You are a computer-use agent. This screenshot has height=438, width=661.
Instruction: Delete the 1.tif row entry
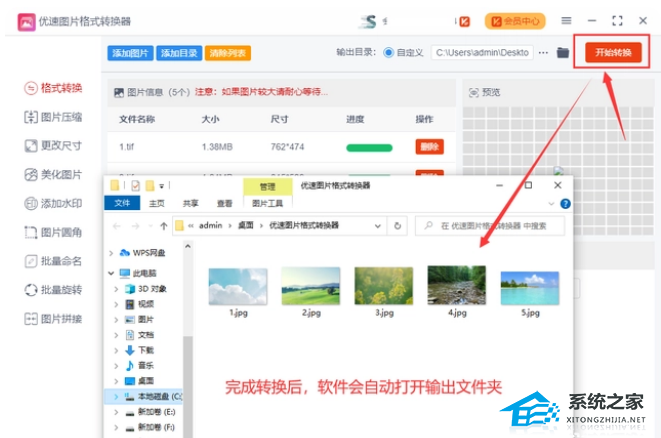429,147
